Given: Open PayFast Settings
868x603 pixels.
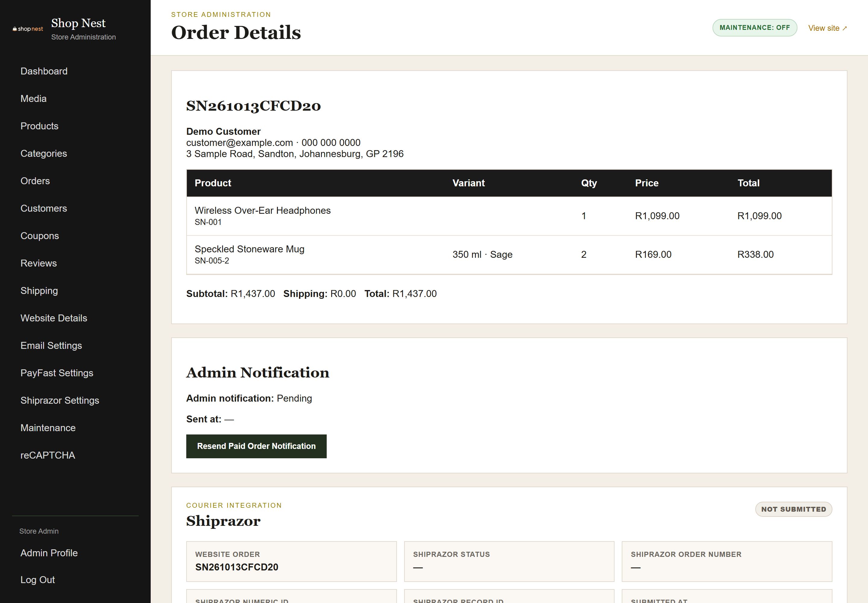Looking at the screenshot, I should point(57,373).
